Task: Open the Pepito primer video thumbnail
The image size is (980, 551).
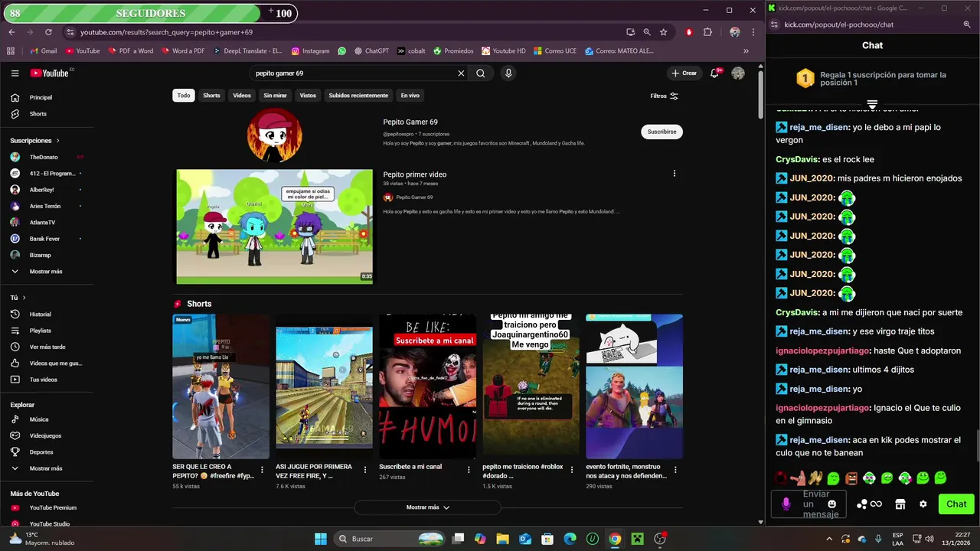Action: pyautogui.click(x=274, y=227)
